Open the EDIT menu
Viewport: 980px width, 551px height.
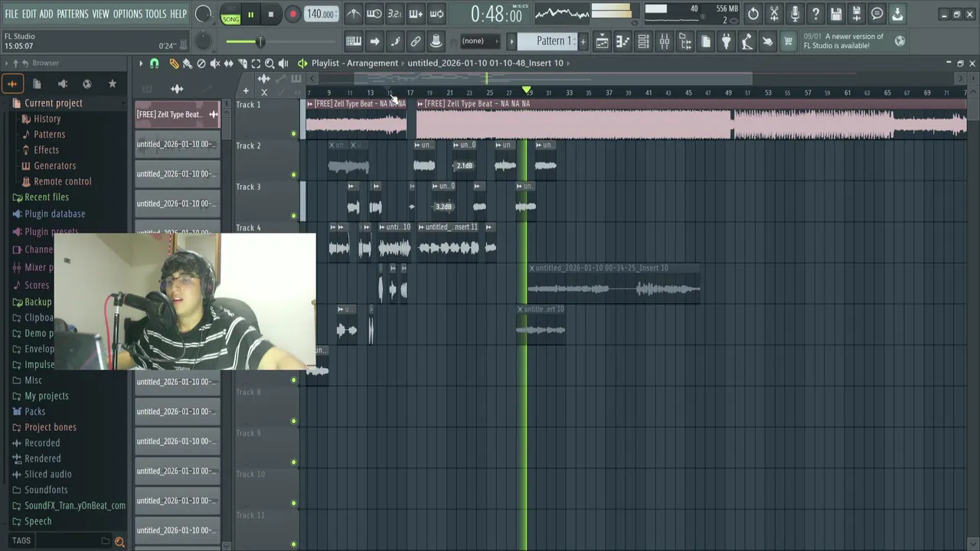(29, 14)
